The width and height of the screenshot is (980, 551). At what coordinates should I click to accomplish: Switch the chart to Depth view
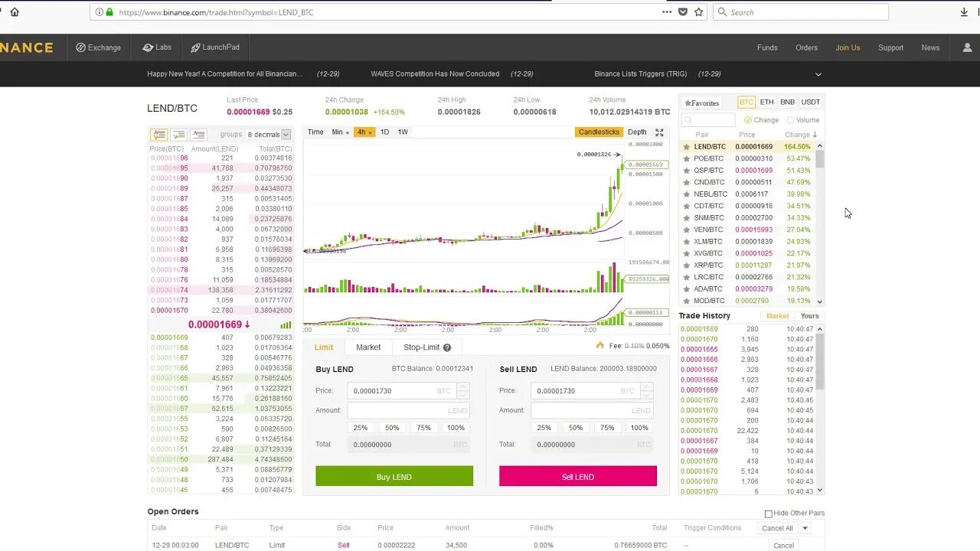pos(637,132)
